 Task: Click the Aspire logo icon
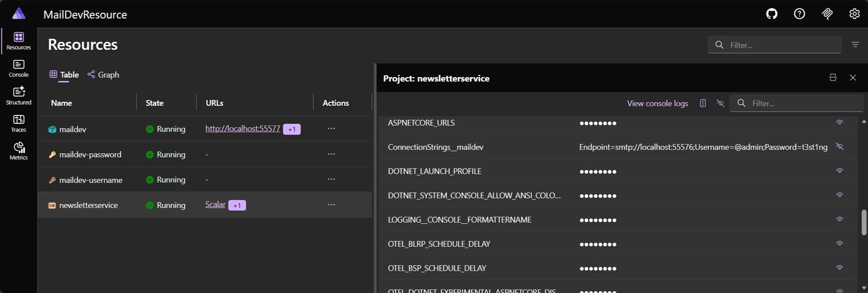[x=19, y=14]
